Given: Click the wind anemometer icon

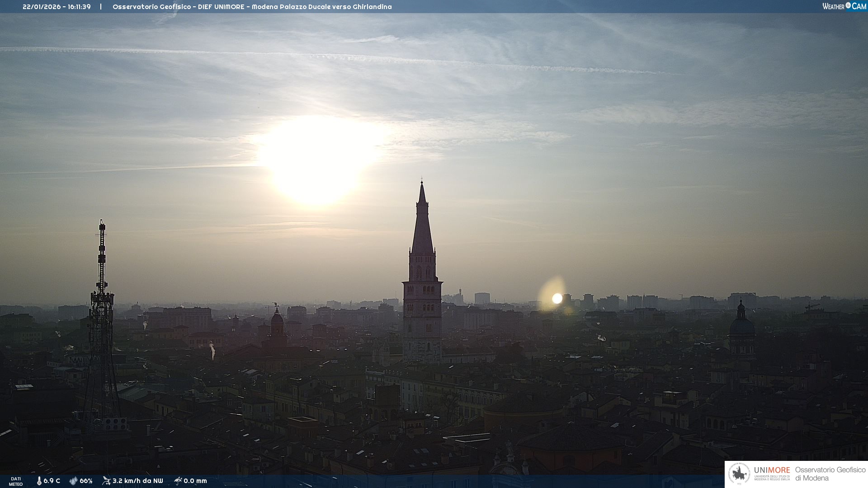Looking at the screenshot, I should pos(106,481).
